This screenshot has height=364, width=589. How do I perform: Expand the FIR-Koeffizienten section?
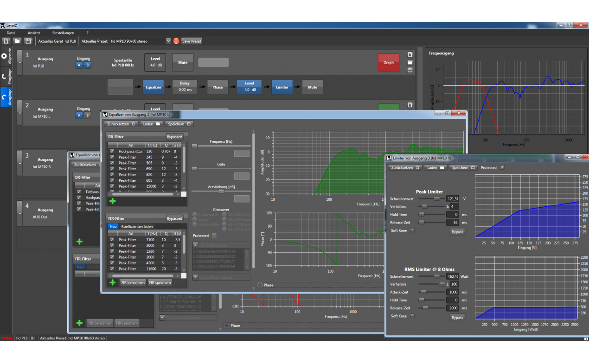pyautogui.click(x=195, y=244)
